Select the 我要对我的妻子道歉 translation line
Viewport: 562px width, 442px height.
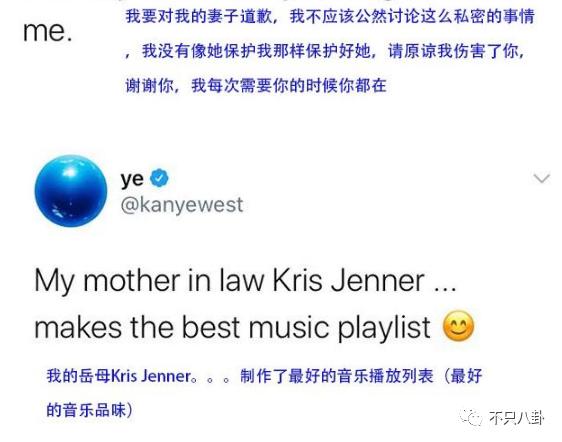click(x=330, y=17)
